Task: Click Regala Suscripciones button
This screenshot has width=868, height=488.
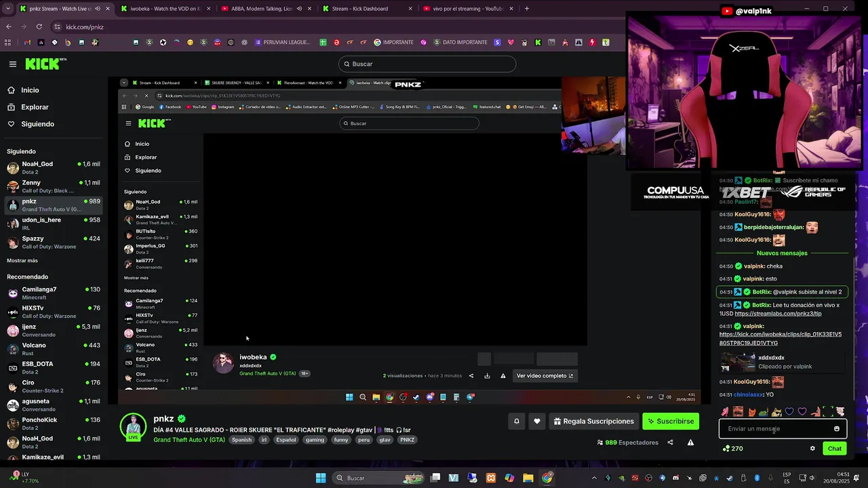Action: coord(593,422)
